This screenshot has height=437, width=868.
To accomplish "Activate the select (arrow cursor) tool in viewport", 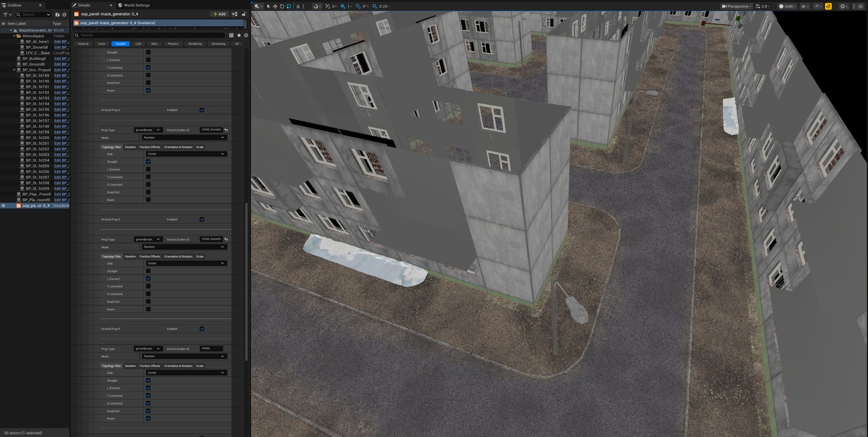I will 269,7.
